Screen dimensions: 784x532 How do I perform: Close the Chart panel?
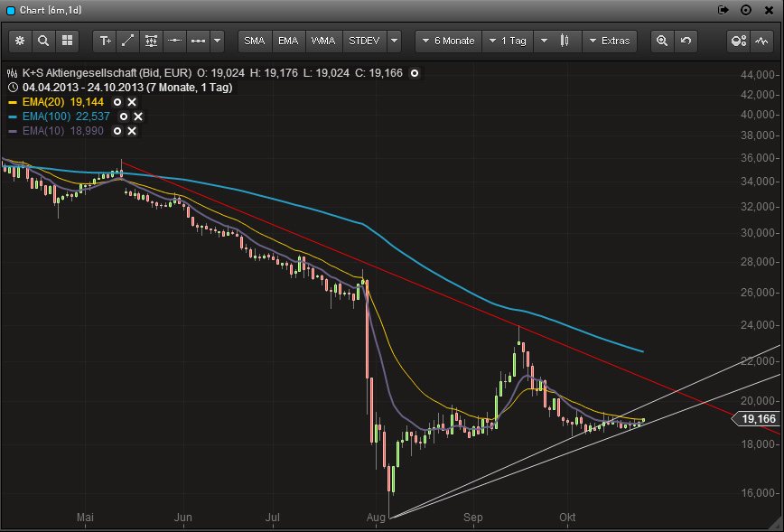pos(769,10)
